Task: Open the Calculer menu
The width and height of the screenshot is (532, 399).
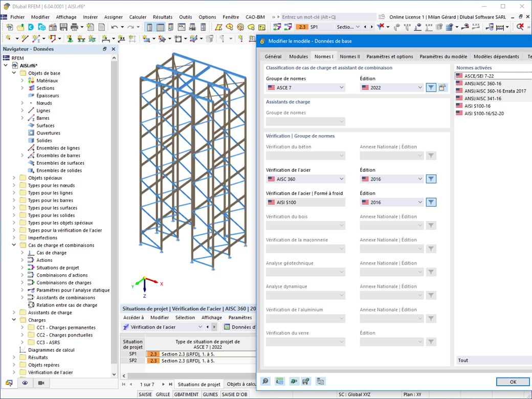Action: (x=138, y=17)
